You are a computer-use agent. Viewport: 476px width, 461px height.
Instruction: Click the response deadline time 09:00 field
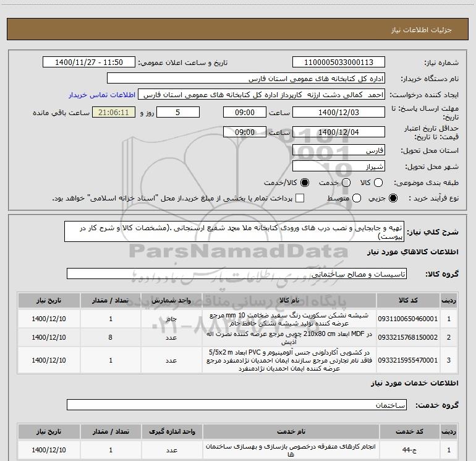tap(245, 113)
